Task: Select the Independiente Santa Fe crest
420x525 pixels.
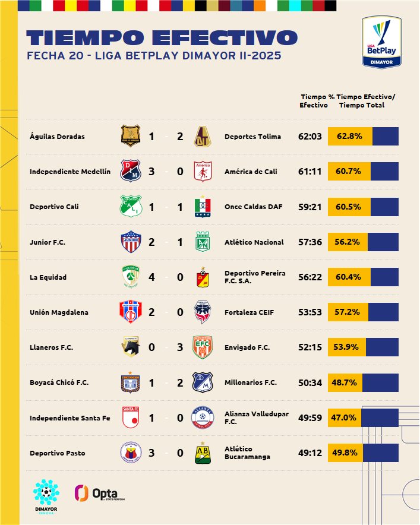Action: tap(130, 418)
